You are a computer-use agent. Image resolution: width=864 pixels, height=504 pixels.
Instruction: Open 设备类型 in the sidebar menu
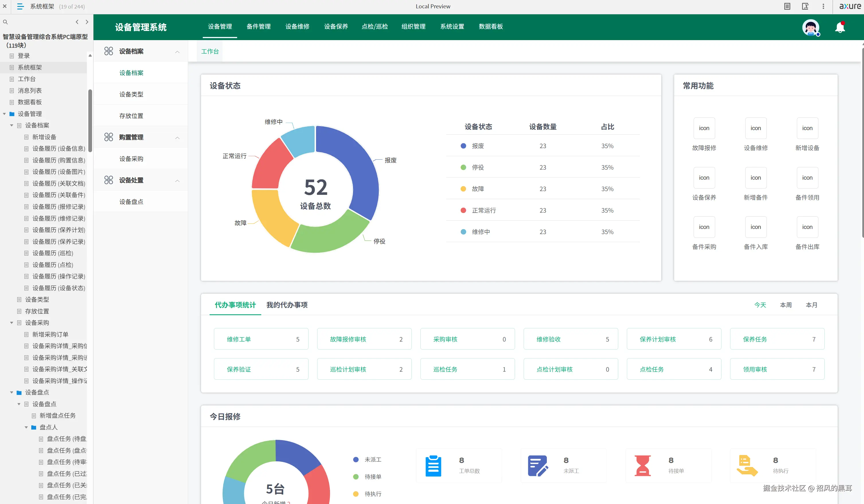(131, 94)
